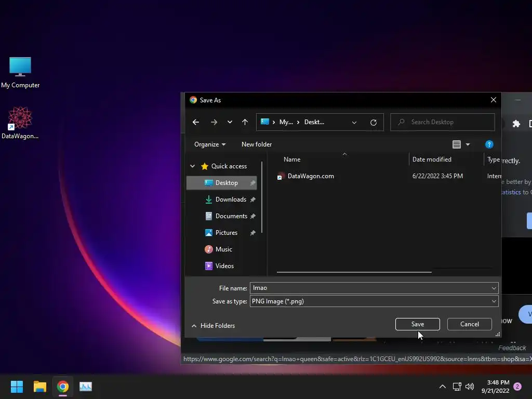Click the pin icon beside Downloads
Screen dimensions: 532x399
pyautogui.click(x=253, y=199)
